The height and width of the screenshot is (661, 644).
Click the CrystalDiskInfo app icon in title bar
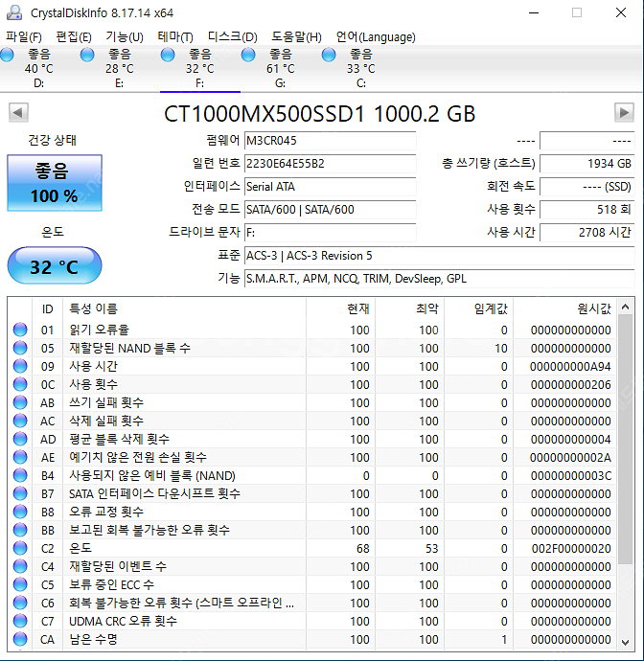coord(14,12)
